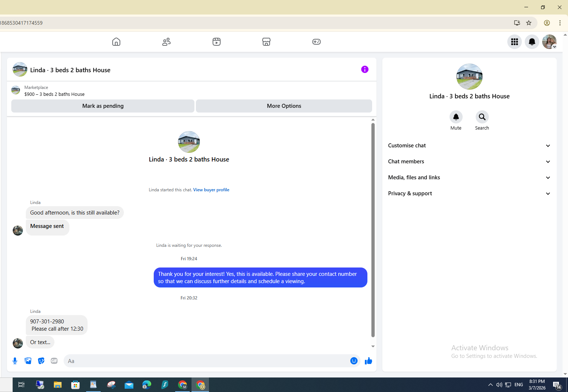Open Microsoft Store from the taskbar
This screenshot has width=568, height=392.
tap(75, 385)
